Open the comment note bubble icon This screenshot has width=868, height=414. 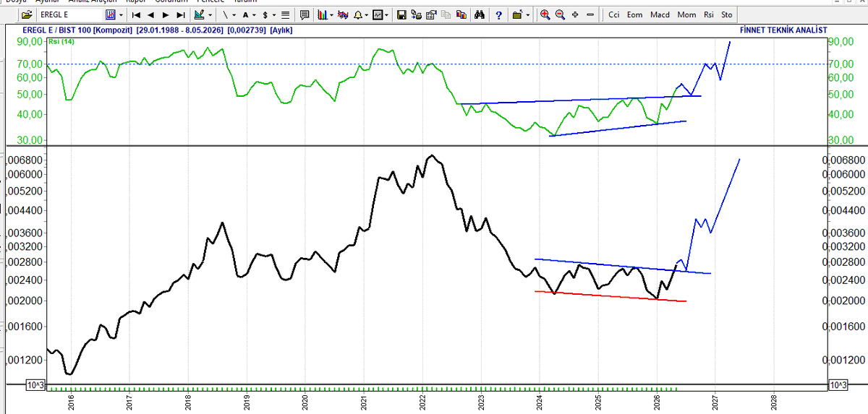pyautogui.click(x=305, y=14)
